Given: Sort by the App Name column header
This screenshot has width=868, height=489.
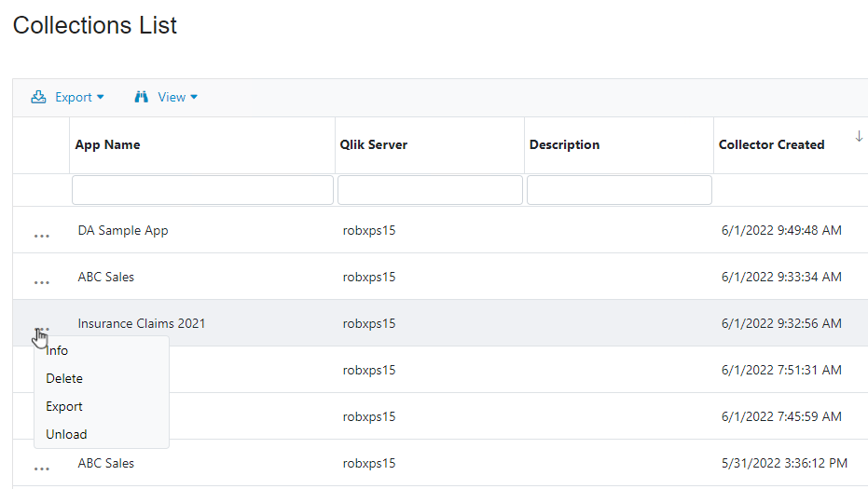Looking at the screenshot, I should point(108,144).
